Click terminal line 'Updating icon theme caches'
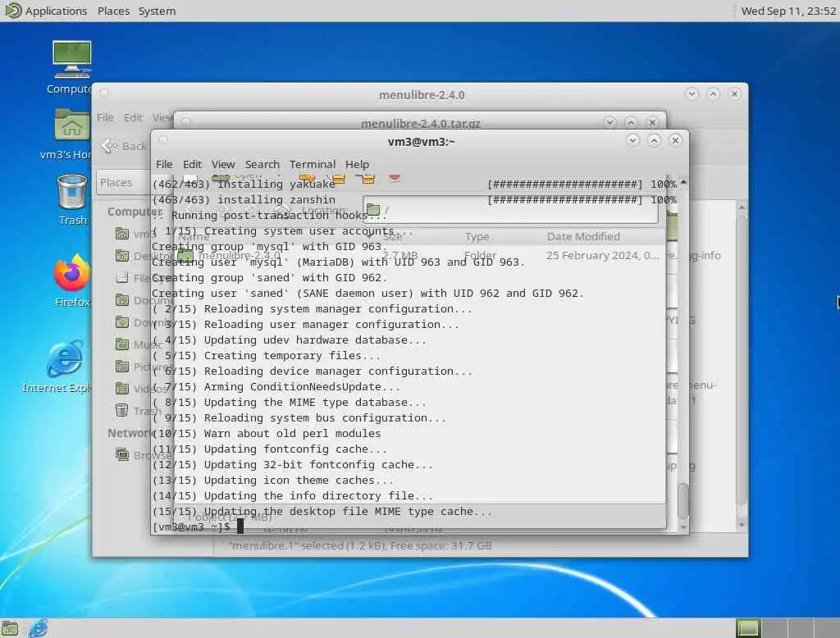This screenshot has height=638, width=840. point(272,481)
